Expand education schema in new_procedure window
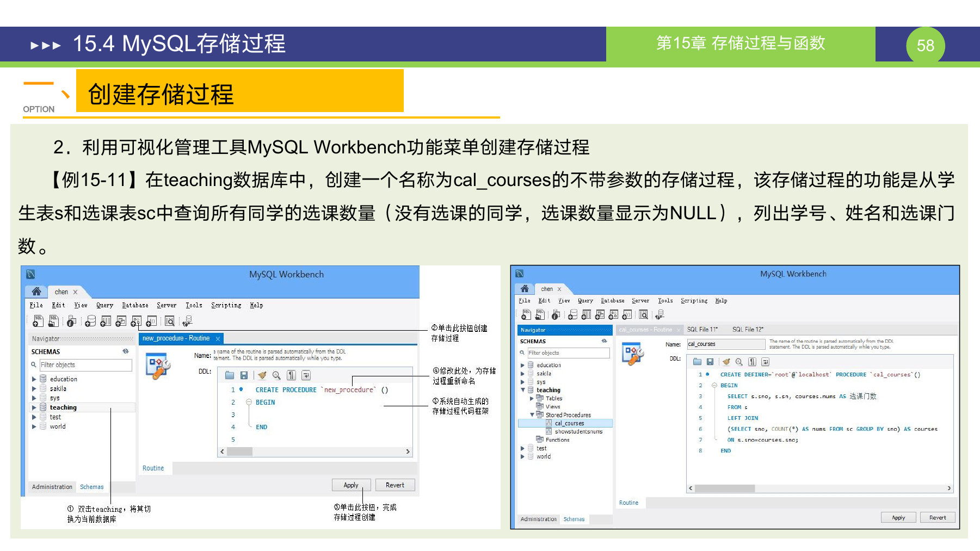Screen dimensions: 980x551 click(34, 379)
